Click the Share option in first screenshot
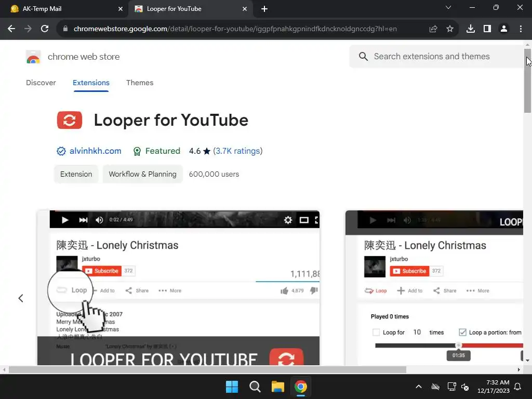Image resolution: width=532 pixels, height=399 pixels. [137, 291]
